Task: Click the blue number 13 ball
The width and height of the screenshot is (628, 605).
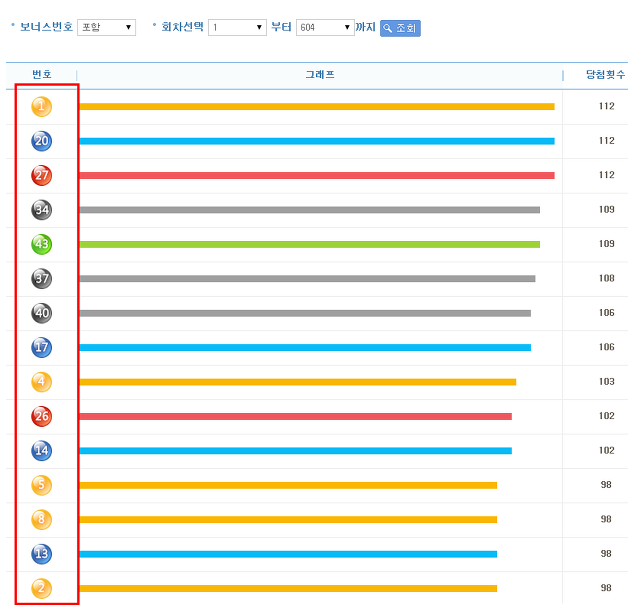Action: point(42,554)
